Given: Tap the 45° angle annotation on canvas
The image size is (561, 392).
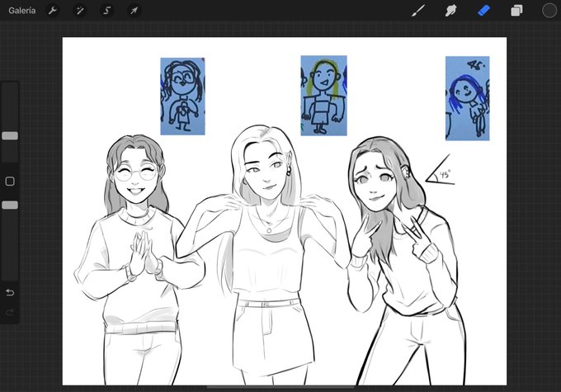Looking at the screenshot, I should [441, 171].
